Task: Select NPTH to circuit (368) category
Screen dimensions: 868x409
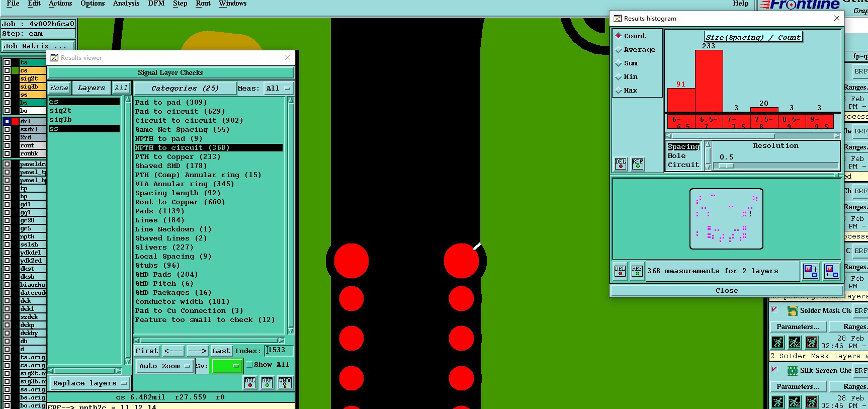Action: point(209,147)
